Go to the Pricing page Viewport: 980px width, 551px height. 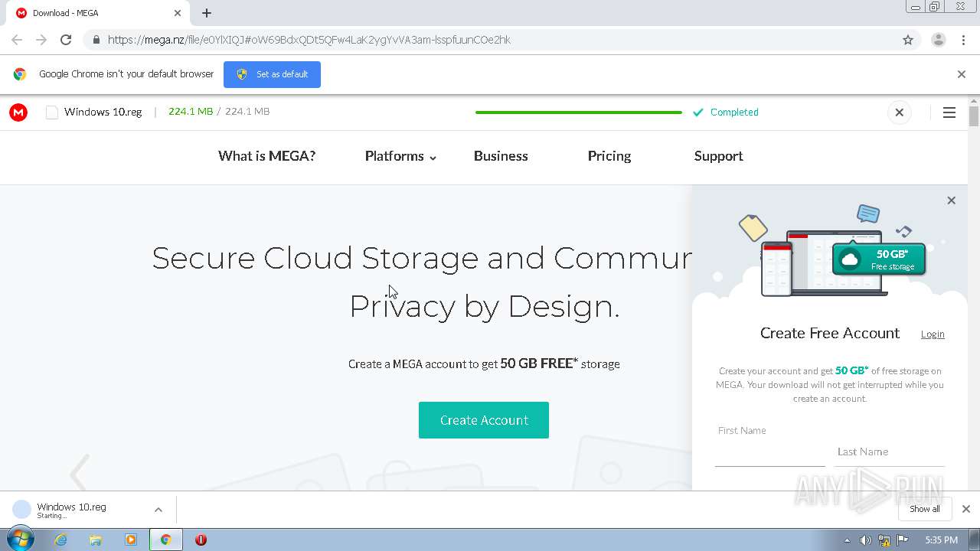coord(609,156)
